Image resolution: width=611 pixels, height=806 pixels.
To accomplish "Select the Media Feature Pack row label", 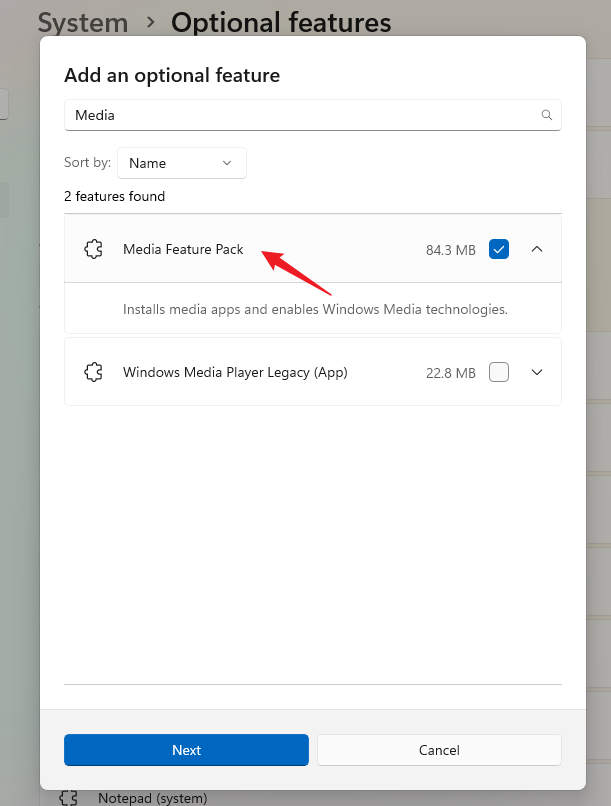I will [x=183, y=249].
